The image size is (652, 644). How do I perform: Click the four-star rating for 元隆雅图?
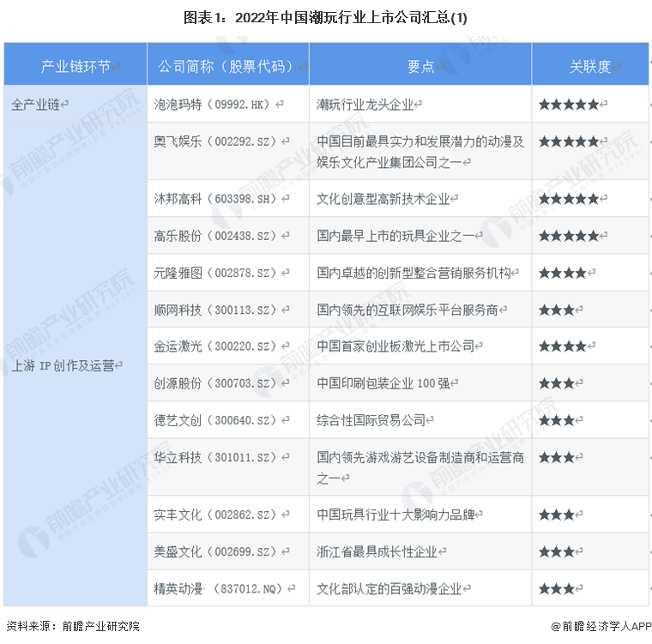pos(563,274)
